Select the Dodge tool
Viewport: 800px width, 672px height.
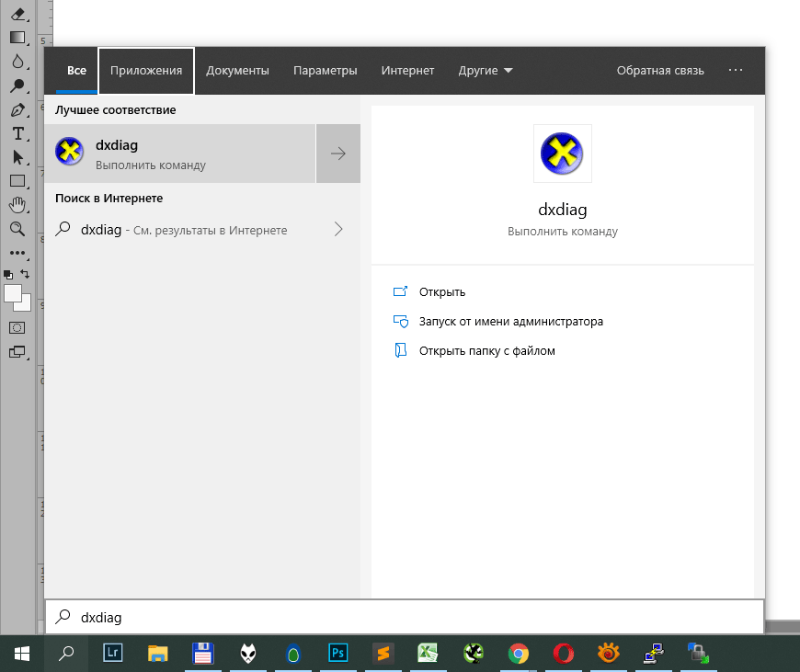(x=17, y=85)
